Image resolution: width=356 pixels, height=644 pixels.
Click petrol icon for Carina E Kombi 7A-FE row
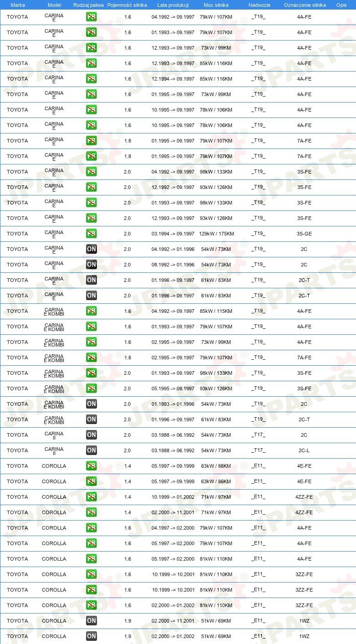pos(91,358)
